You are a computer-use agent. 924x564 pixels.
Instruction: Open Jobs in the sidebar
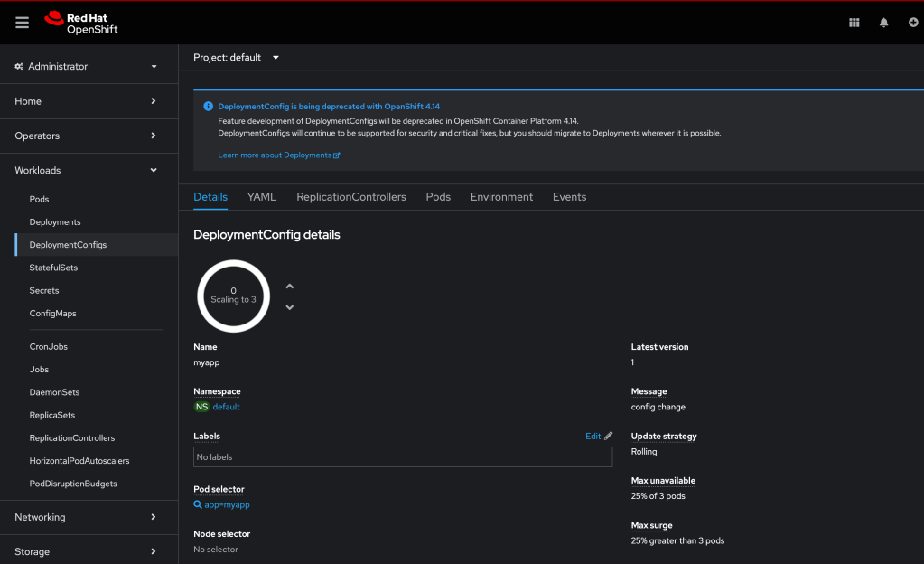39,370
